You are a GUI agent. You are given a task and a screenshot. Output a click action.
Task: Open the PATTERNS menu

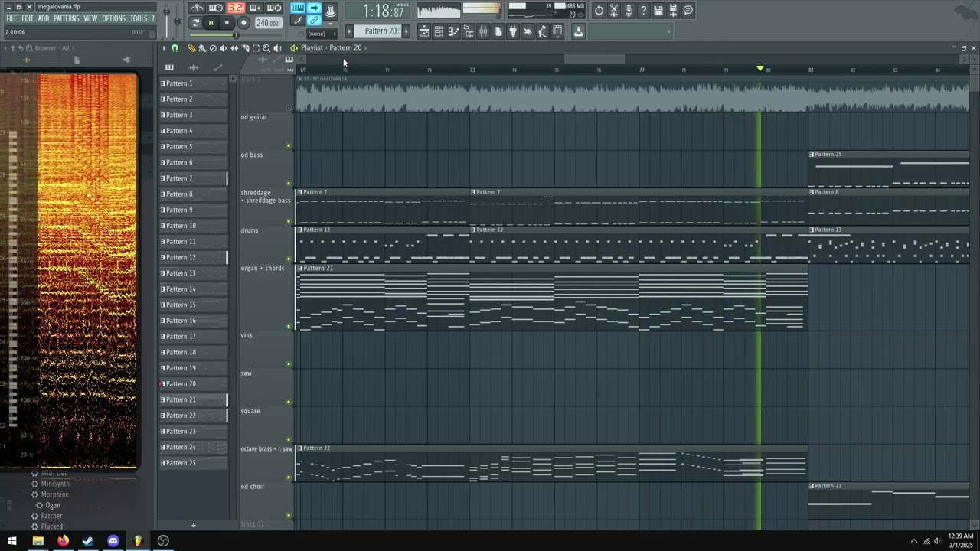point(67,18)
